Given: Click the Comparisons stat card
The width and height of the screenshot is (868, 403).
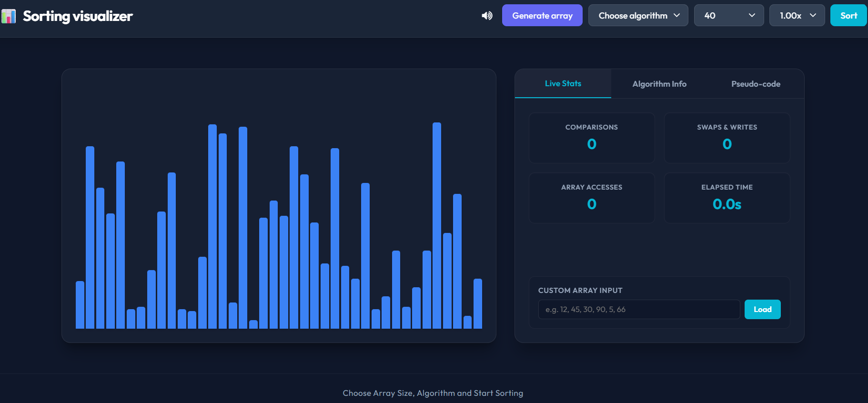Looking at the screenshot, I should pyautogui.click(x=592, y=138).
